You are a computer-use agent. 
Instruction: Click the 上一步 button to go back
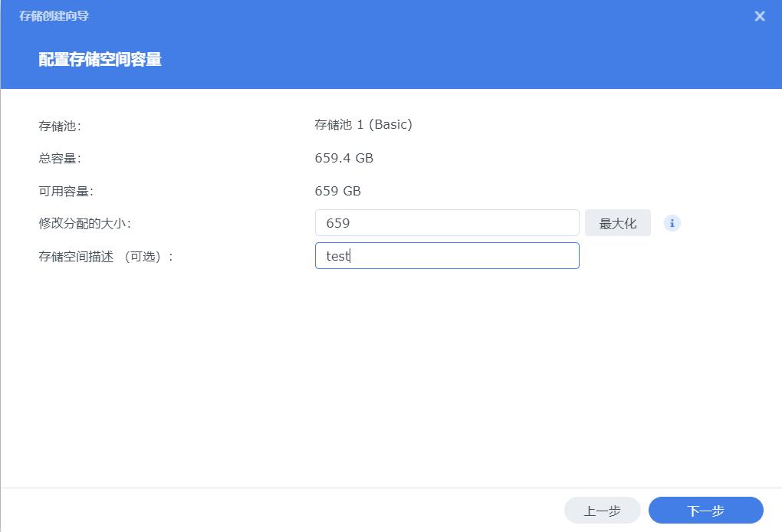click(x=602, y=510)
